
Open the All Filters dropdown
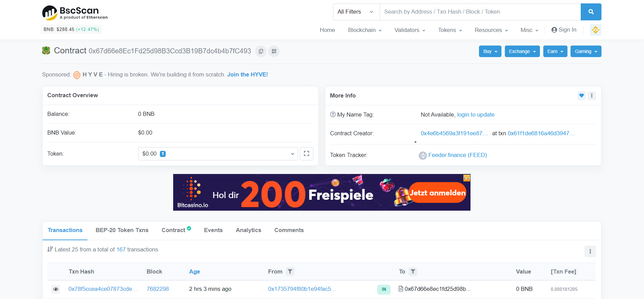point(356,12)
